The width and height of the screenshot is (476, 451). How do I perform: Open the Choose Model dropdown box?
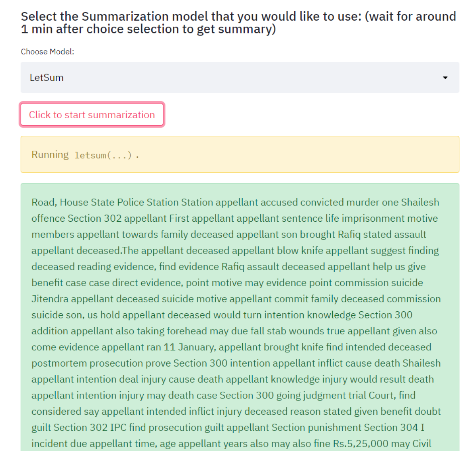click(240, 78)
